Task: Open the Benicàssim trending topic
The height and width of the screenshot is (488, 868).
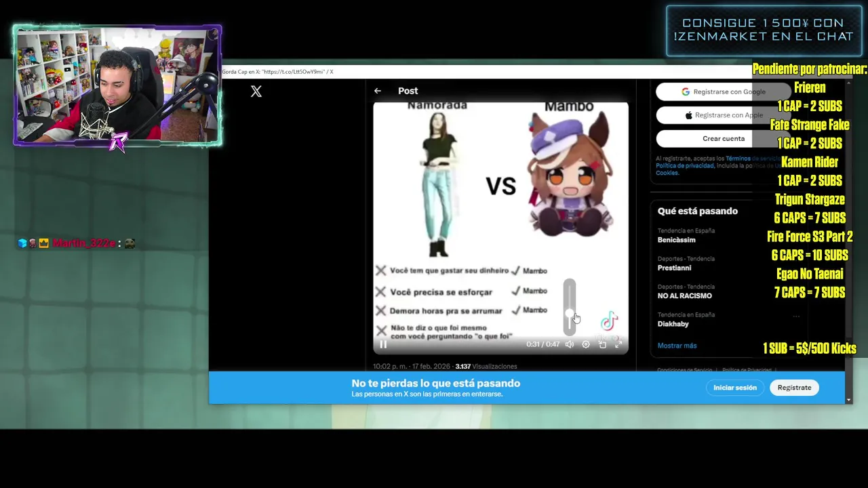Action: point(676,240)
